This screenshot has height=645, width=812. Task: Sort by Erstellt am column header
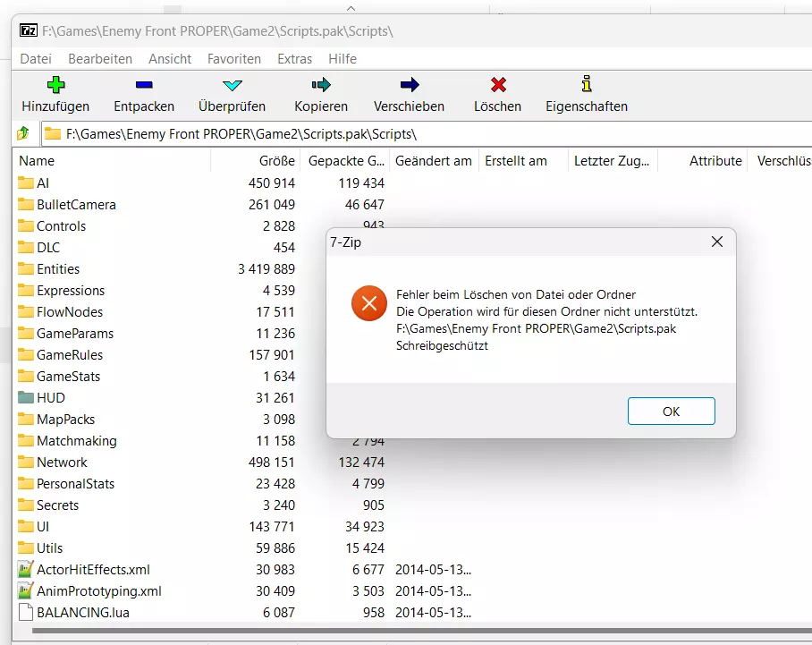click(x=524, y=161)
